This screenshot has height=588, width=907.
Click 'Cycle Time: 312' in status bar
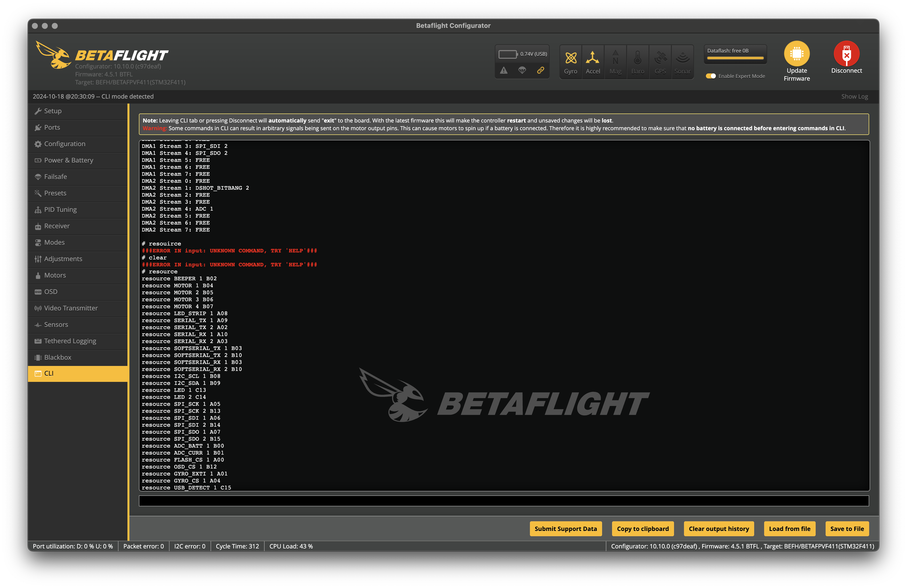click(x=237, y=546)
